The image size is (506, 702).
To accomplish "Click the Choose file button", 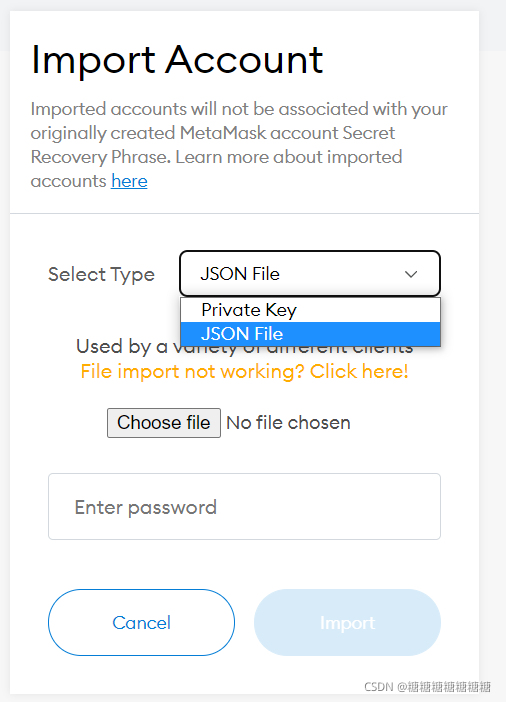I will pyautogui.click(x=164, y=423).
